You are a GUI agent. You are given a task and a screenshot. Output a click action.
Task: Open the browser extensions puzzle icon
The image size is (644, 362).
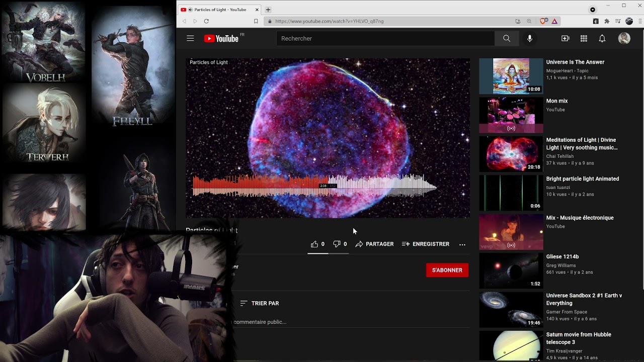click(607, 21)
